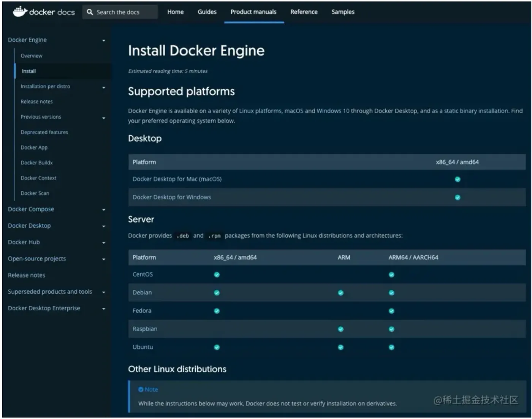The image size is (532, 419).
Task: Open the Fedora platform link
Action: (142, 311)
